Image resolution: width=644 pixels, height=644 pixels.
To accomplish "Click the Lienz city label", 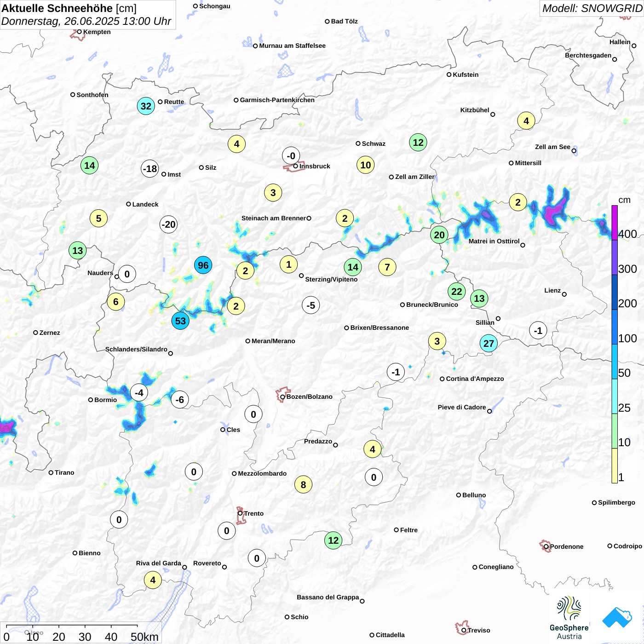I will 552,291.
